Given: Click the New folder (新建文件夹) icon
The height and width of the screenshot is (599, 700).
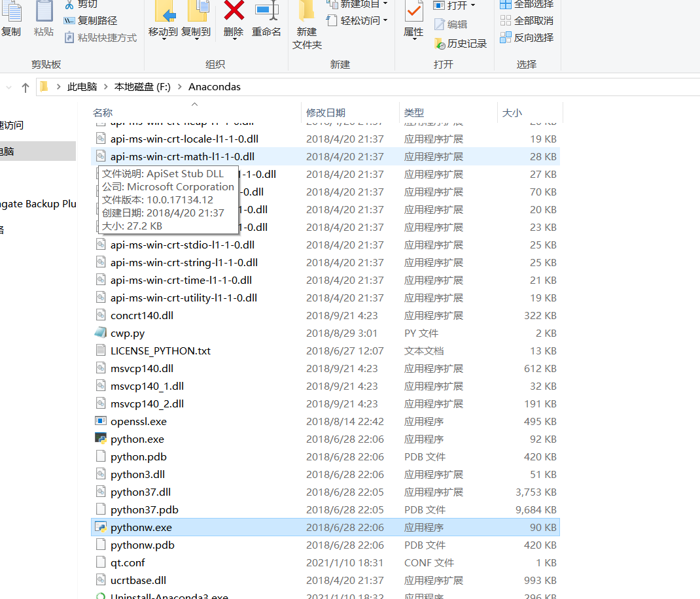Looking at the screenshot, I should [307, 11].
